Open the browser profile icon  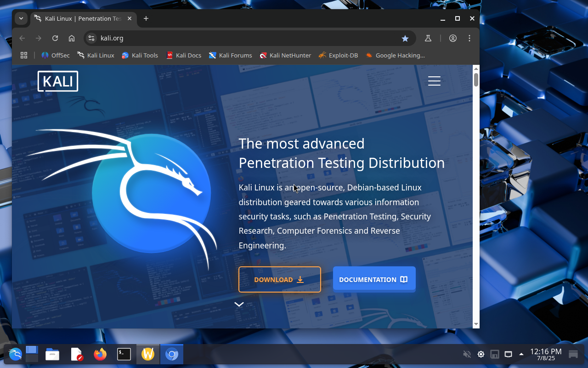pyautogui.click(x=453, y=38)
